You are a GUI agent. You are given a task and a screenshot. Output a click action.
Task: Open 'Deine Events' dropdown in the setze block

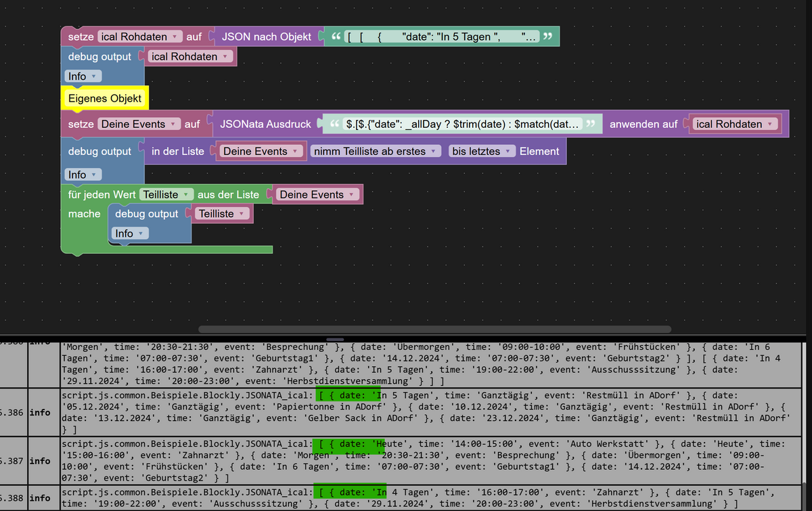click(x=140, y=125)
